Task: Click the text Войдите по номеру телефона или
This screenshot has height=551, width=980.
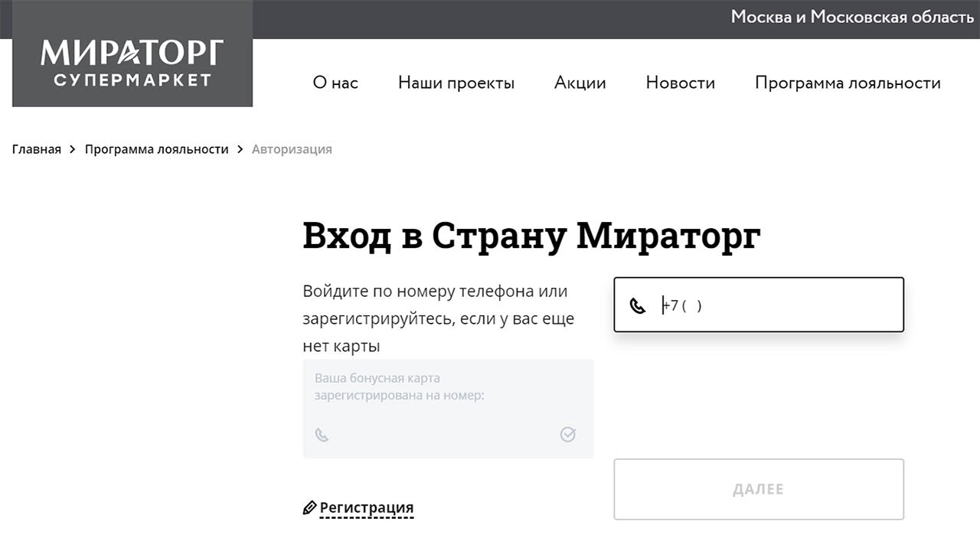Action: click(x=436, y=292)
